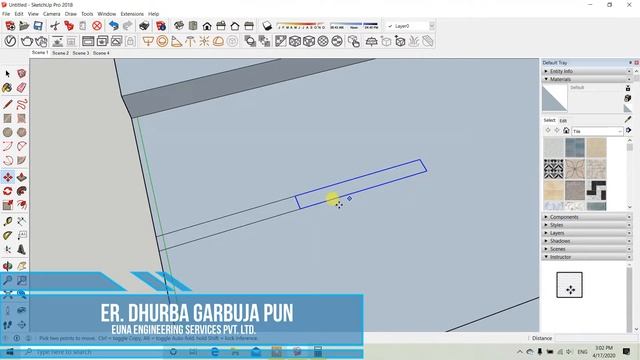The height and width of the screenshot is (360, 640).
Task: Open the Layer0 layer dropdown
Action: coord(410,26)
